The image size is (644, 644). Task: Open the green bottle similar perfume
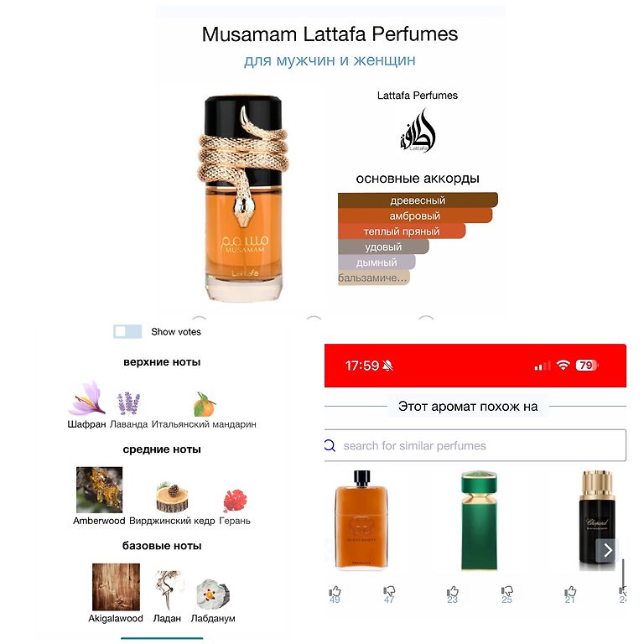pos(479,521)
